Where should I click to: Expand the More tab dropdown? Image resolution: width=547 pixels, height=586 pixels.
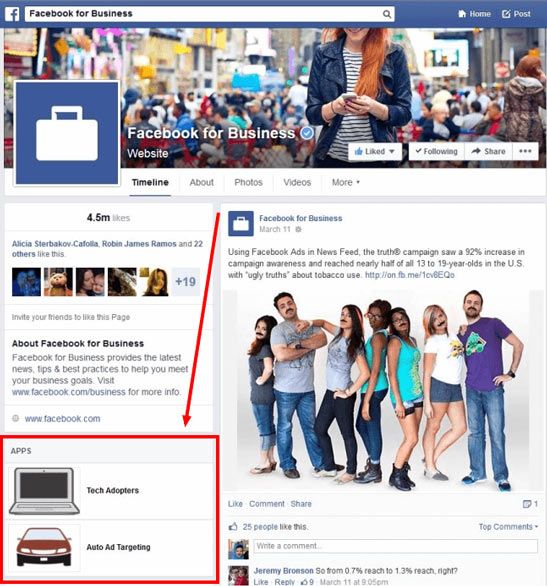click(x=346, y=182)
